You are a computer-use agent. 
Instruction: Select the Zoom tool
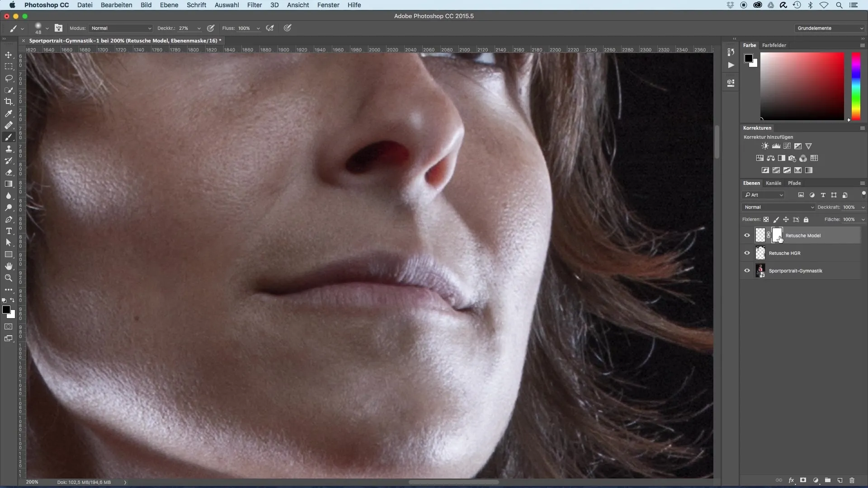[x=9, y=278]
